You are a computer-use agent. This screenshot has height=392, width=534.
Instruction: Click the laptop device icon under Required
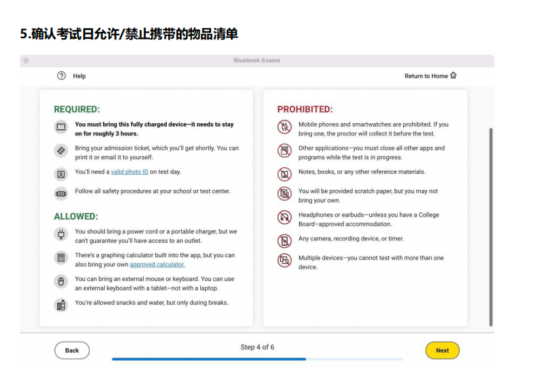(x=61, y=127)
